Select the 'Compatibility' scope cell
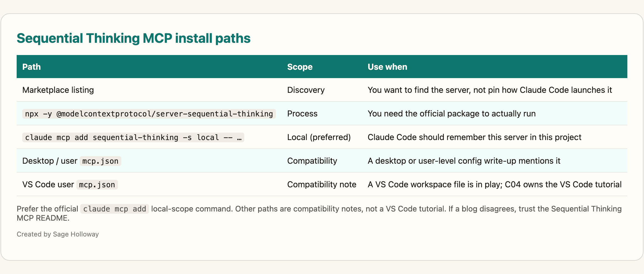This screenshot has width=644, height=274. point(312,161)
